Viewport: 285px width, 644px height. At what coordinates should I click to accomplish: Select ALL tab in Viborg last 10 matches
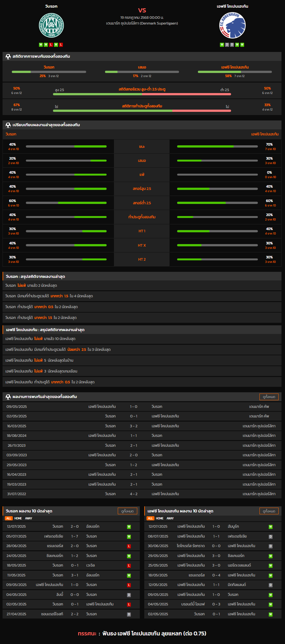pyautogui.click(x=9, y=518)
